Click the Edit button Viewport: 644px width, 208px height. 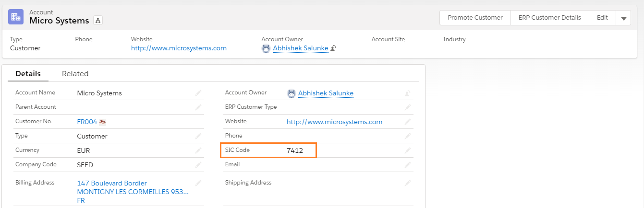tap(602, 18)
